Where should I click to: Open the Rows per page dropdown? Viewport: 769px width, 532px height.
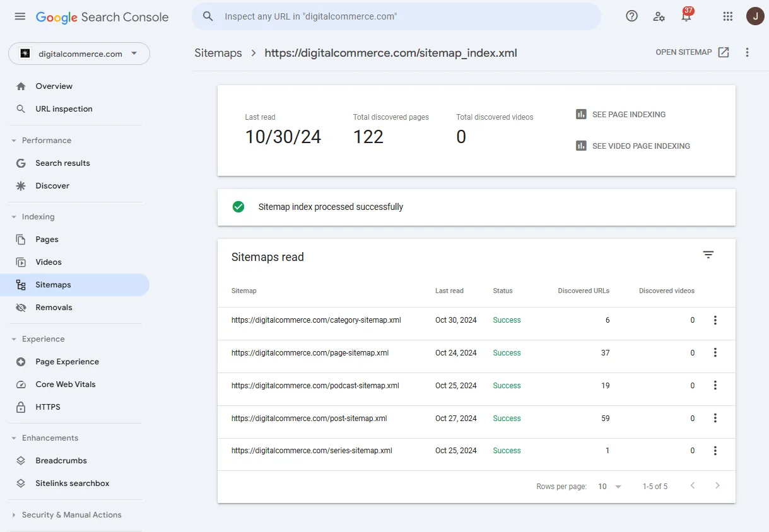(608, 486)
